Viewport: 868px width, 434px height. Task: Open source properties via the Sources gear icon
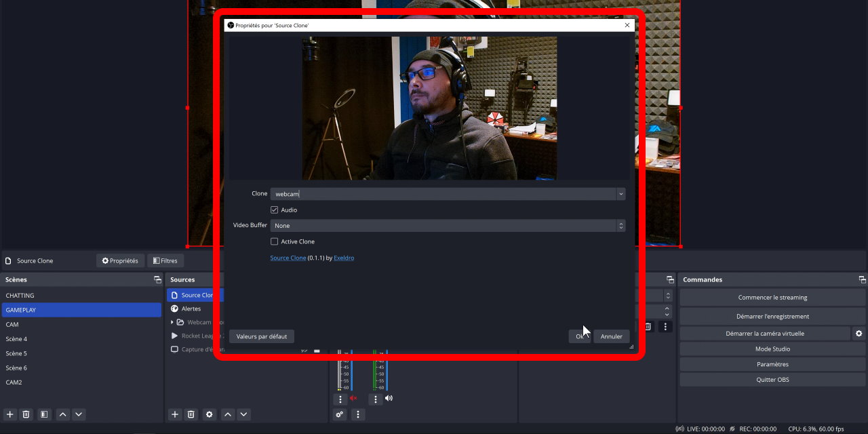click(210, 414)
